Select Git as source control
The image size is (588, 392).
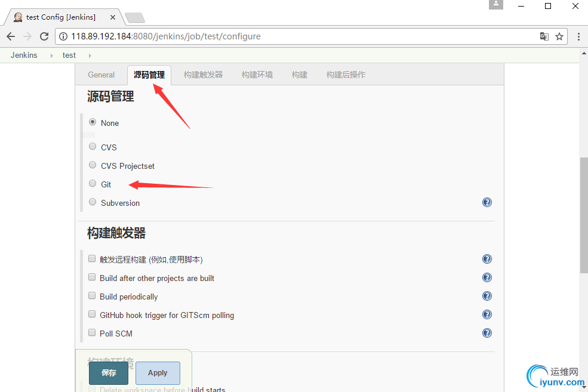[x=93, y=183]
